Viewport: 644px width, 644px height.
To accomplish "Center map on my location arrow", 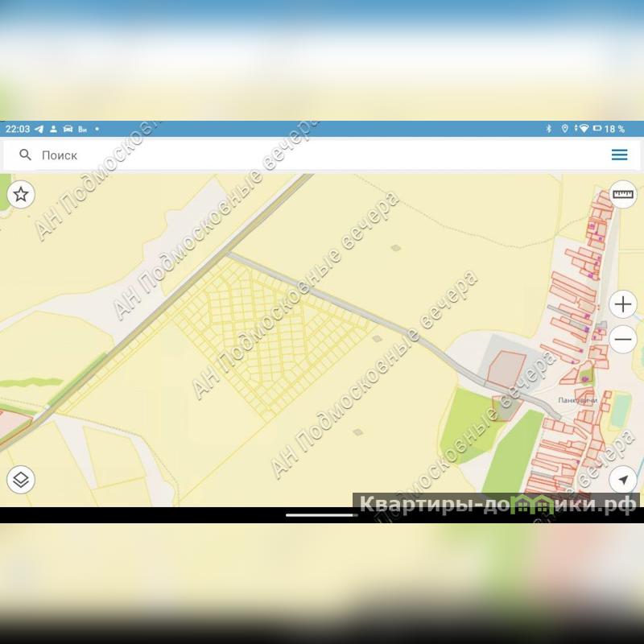I will 623,480.
